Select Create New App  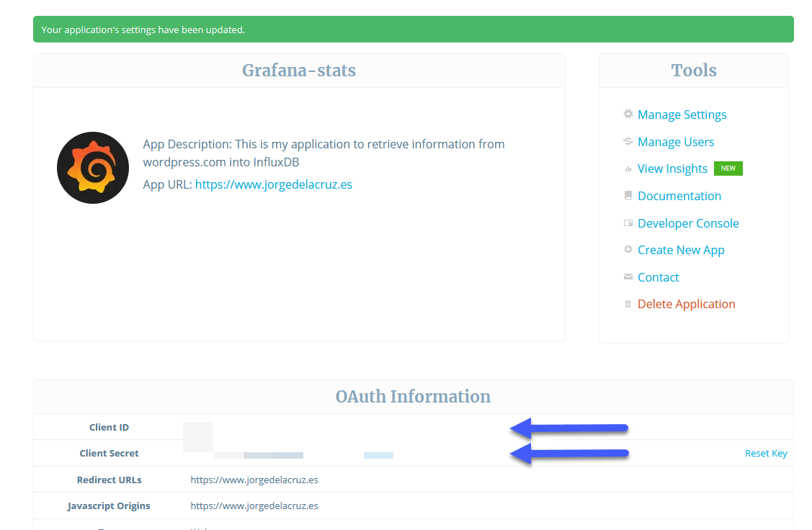coord(680,250)
